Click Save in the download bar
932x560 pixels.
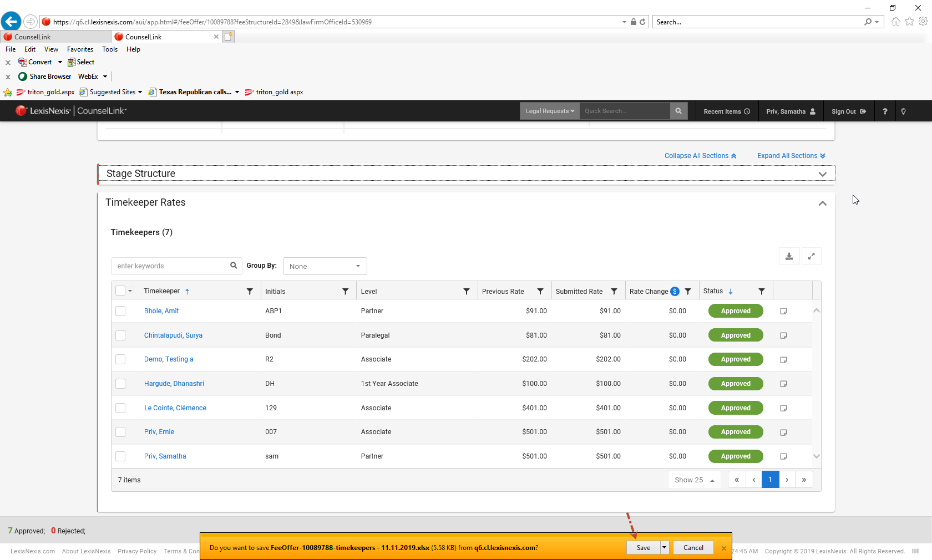click(643, 548)
